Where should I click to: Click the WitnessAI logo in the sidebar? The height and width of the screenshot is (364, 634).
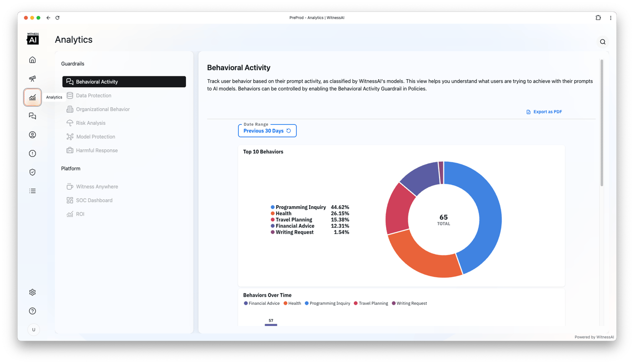tap(33, 39)
